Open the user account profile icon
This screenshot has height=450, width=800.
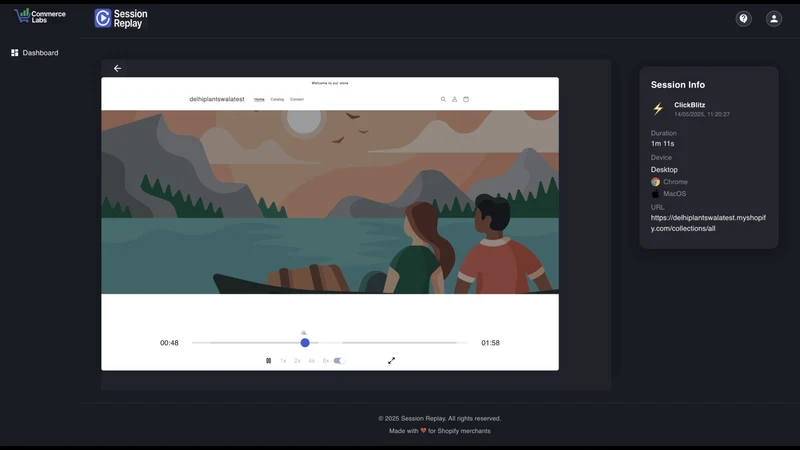(773, 19)
